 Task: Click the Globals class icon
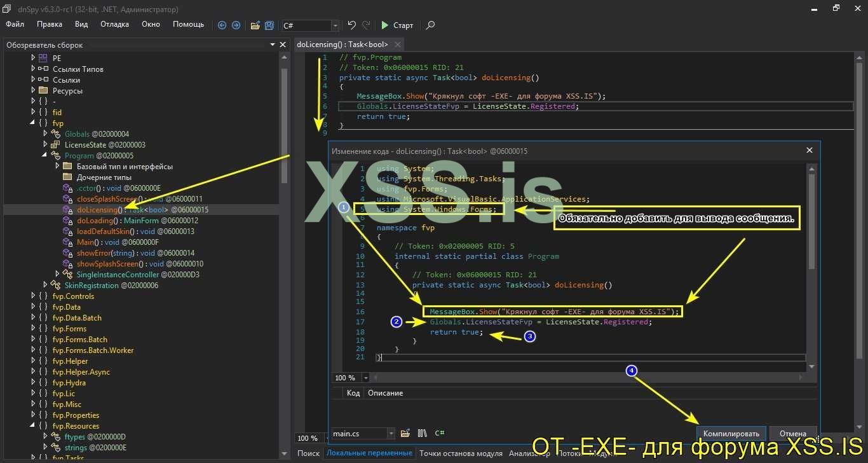click(x=55, y=134)
